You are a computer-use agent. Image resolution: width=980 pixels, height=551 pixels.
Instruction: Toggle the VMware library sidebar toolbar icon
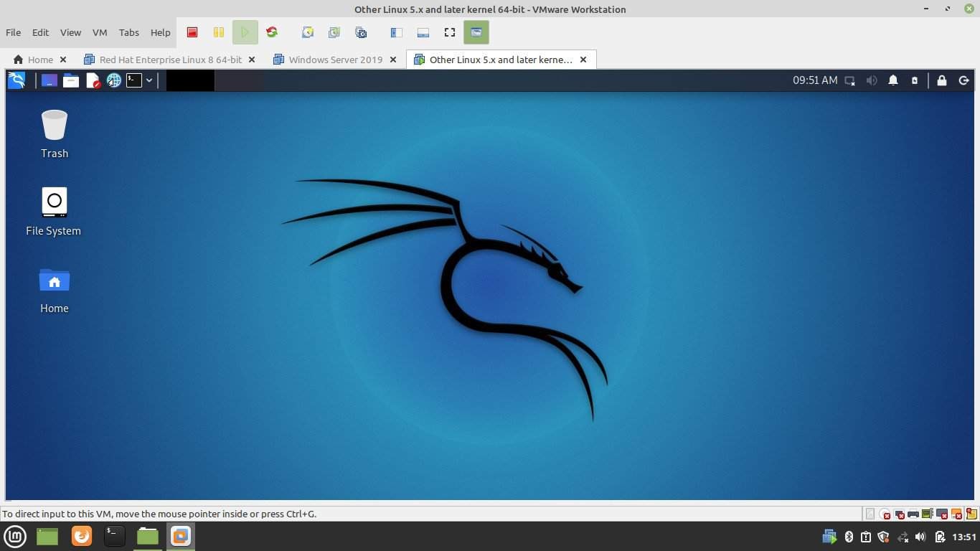tap(396, 32)
